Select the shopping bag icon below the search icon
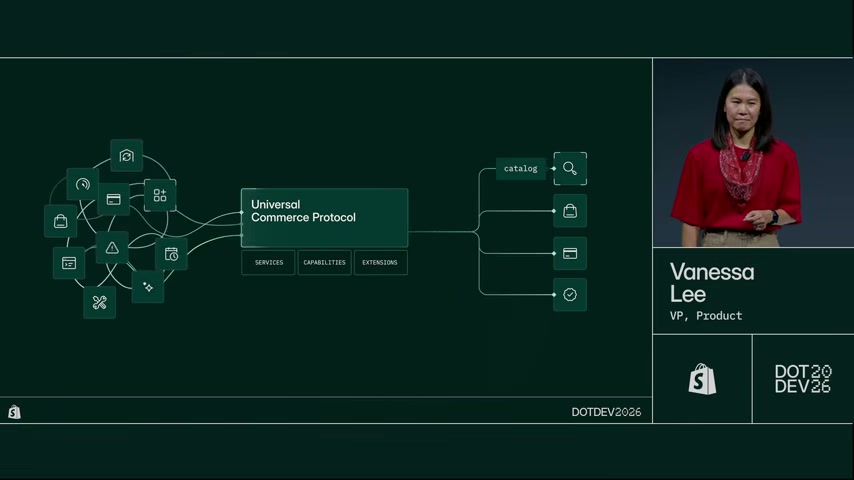The width and height of the screenshot is (854, 480). [570, 211]
